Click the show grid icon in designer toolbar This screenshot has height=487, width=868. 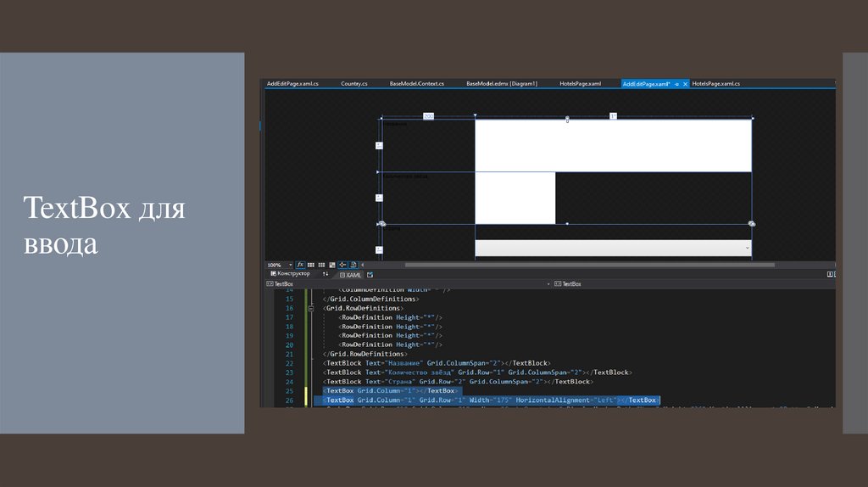tap(311, 265)
